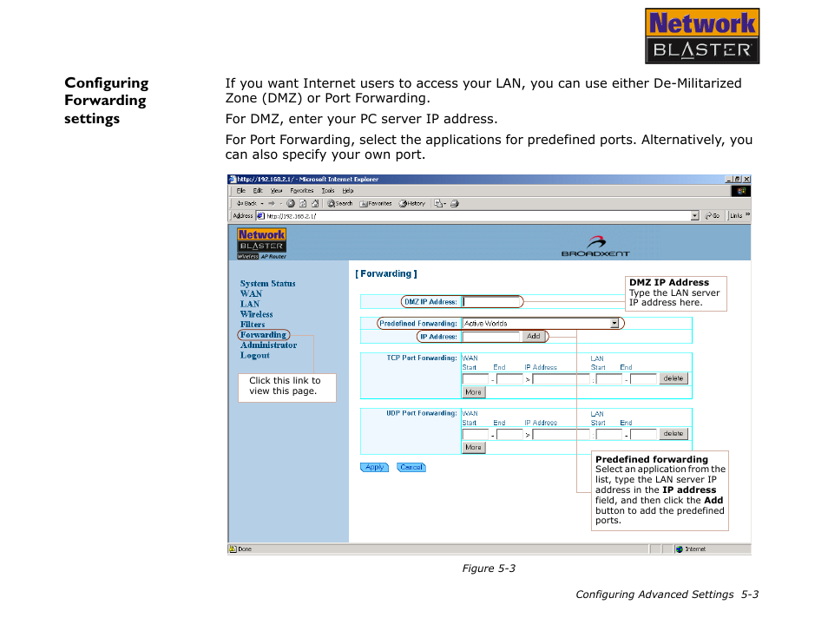Click delete in the TCP Port Forwarding row

pyautogui.click(x=674, y=378)
